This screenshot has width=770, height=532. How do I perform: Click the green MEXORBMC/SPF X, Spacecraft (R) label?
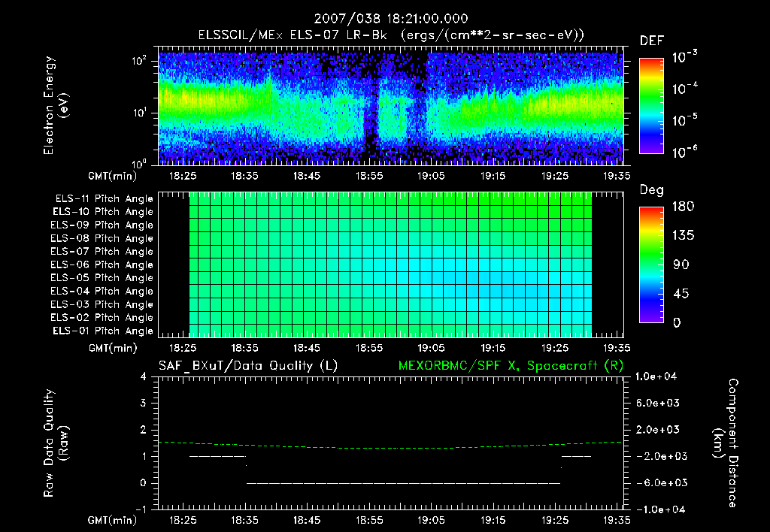click(511, 366)
